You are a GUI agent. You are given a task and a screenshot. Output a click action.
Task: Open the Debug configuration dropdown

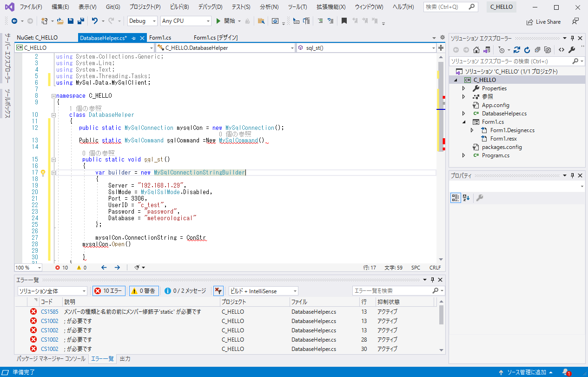tap(142, 21)
